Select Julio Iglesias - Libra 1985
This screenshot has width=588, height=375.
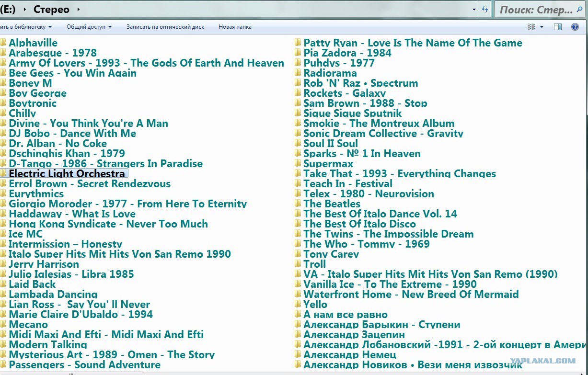point(71,274)
